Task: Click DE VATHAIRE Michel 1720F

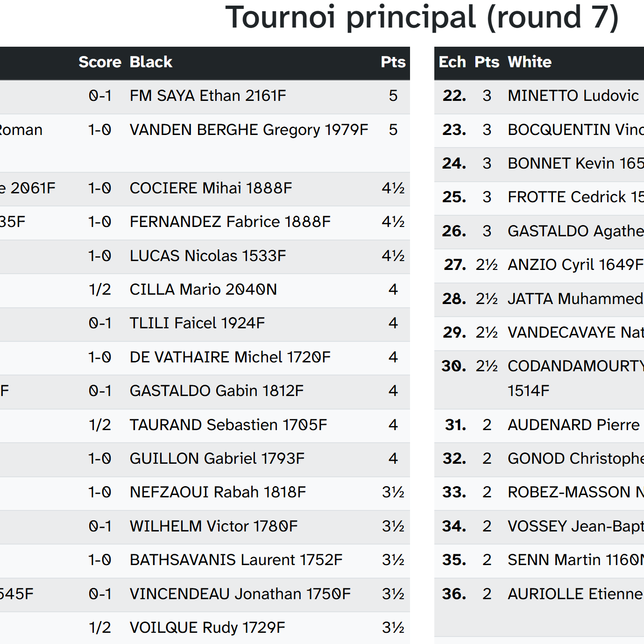Action: [230, 357]
